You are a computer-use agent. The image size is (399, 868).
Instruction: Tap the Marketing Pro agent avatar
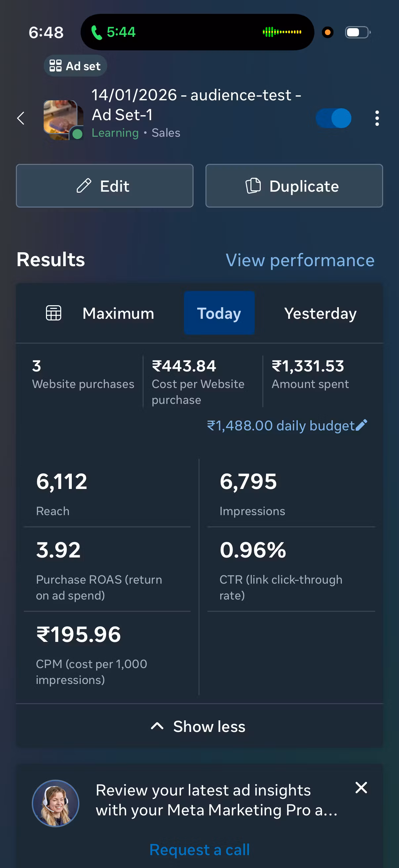(x=56, y=803)
